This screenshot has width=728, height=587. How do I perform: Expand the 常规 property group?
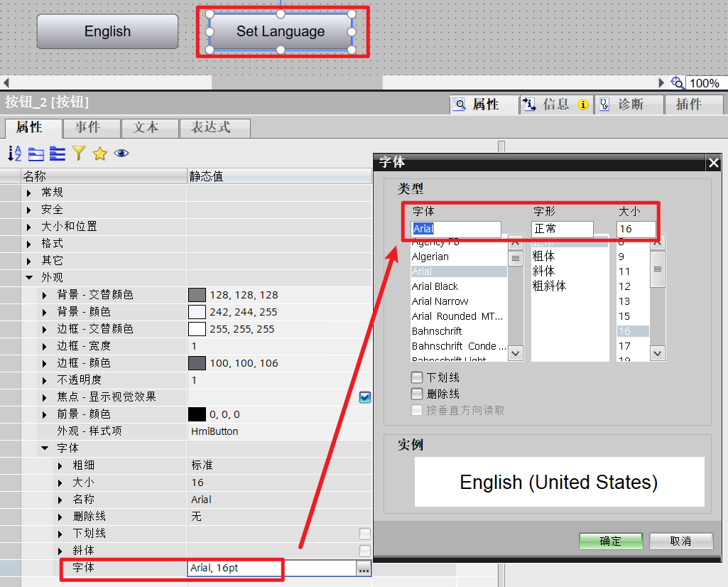[x=29, y=192]
